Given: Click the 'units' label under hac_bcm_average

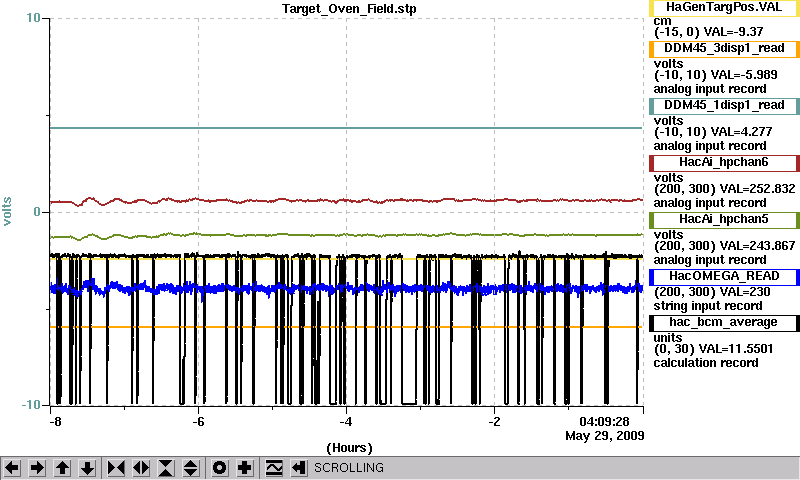Looking at the screenshot, I should [668, 338].
